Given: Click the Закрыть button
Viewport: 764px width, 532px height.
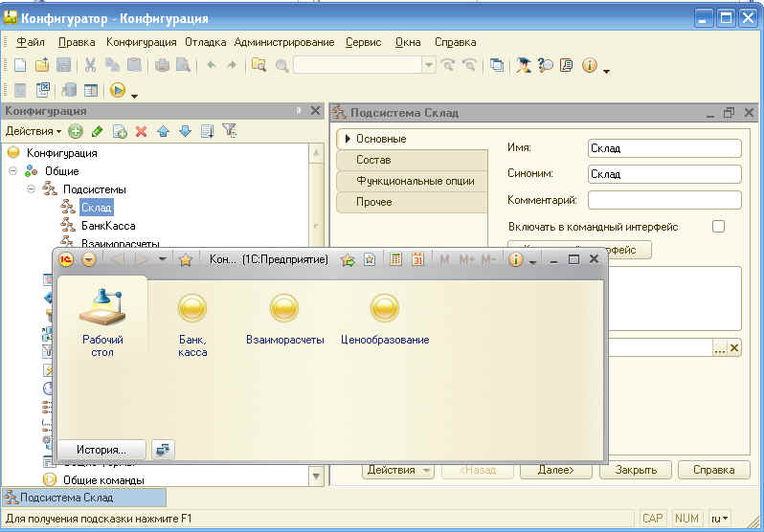Looking at the screenshot, I should [x=636, y=470].
